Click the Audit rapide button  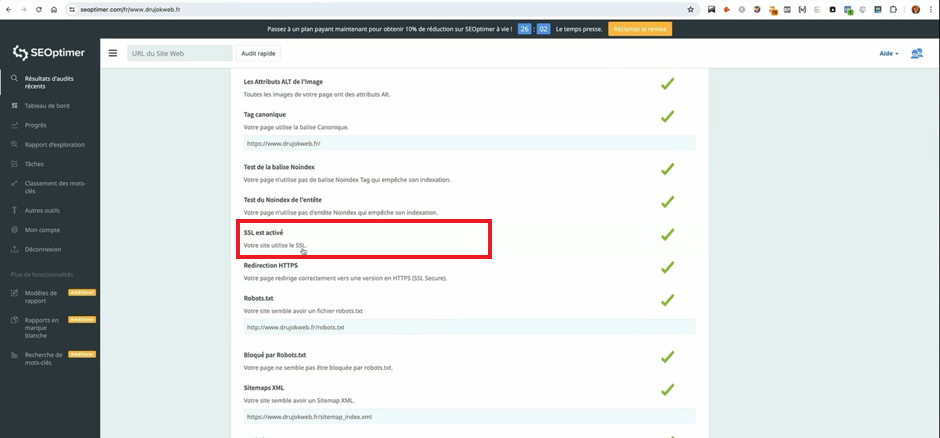(258, 53)
